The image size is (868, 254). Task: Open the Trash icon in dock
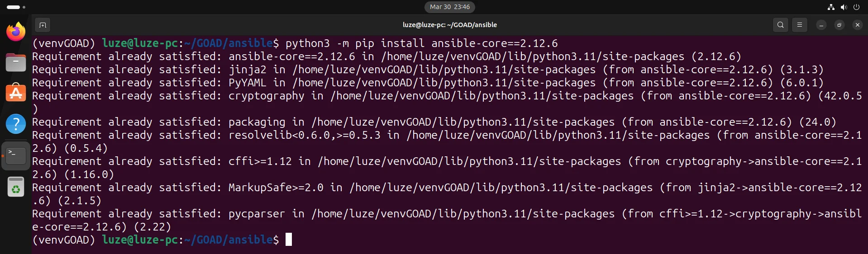pos(16,187)
